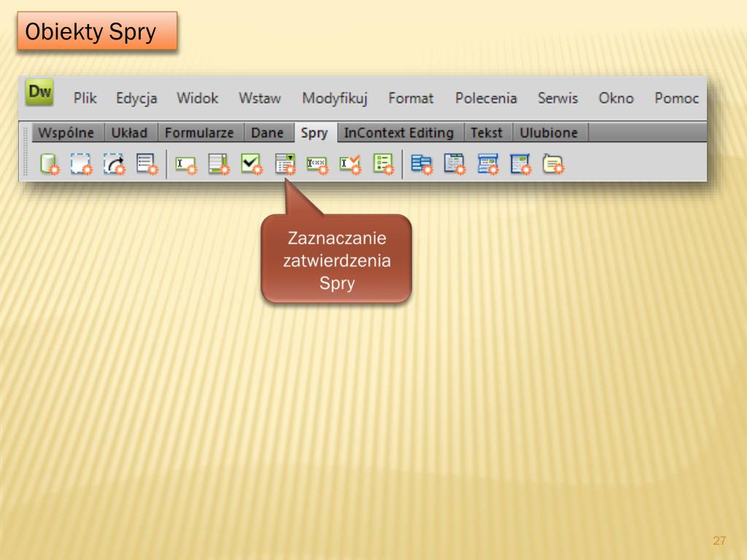The height and width of the screenshot is (560, 747).
Task: Insert Spry Collapsible Panel icon
Action: [520, 164]
